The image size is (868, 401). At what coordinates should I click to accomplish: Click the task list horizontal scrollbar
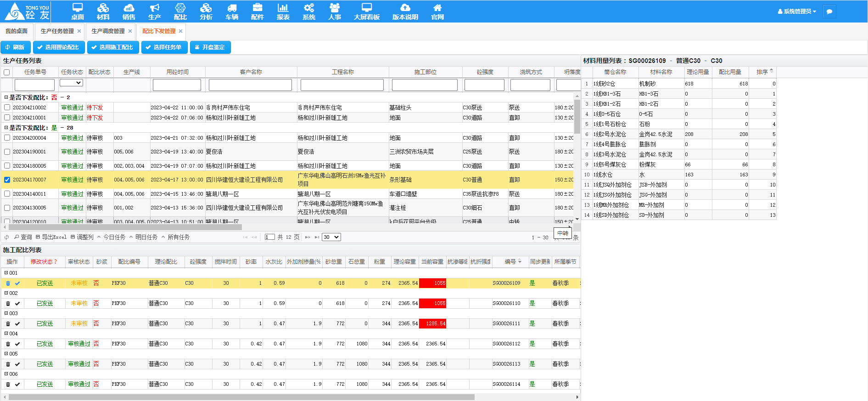pyautogui.click(x=125, y=227)
